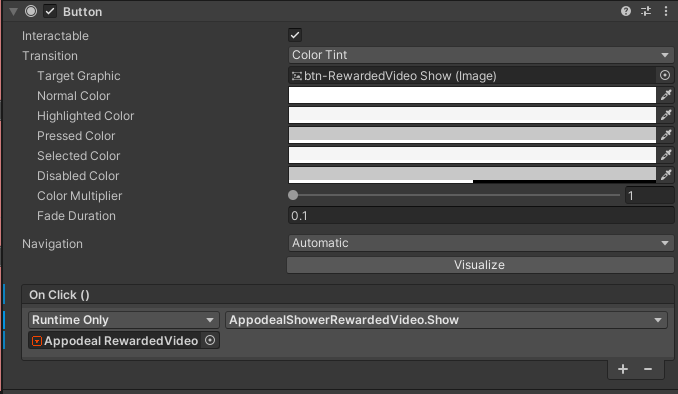Add a new On Click event entry

click(623, 369)
